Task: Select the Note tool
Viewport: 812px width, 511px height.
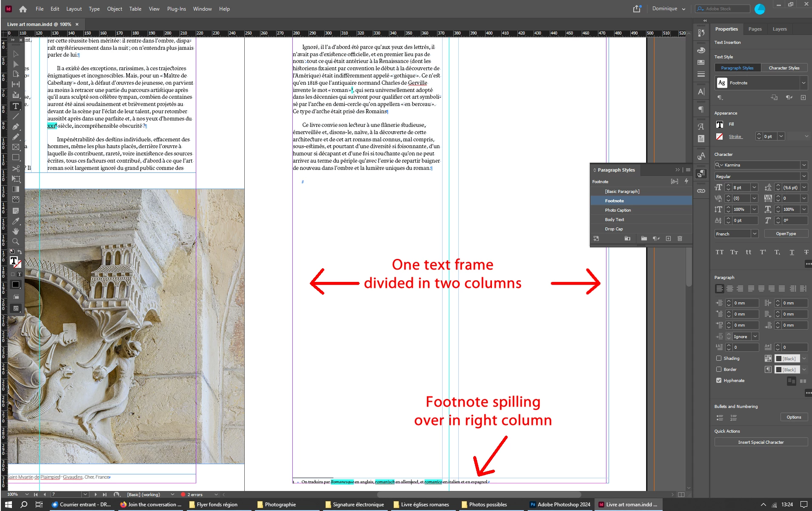Action: (16, 211)
